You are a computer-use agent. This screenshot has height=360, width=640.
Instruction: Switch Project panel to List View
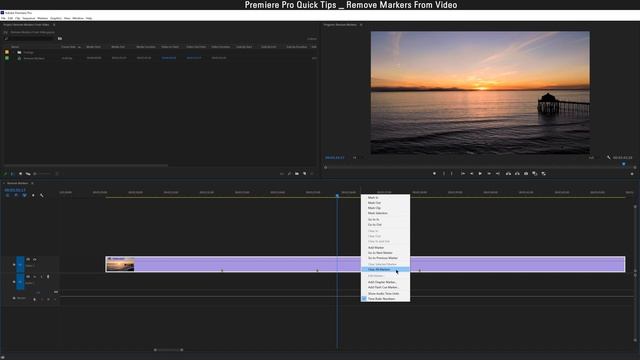click(12, 174)
